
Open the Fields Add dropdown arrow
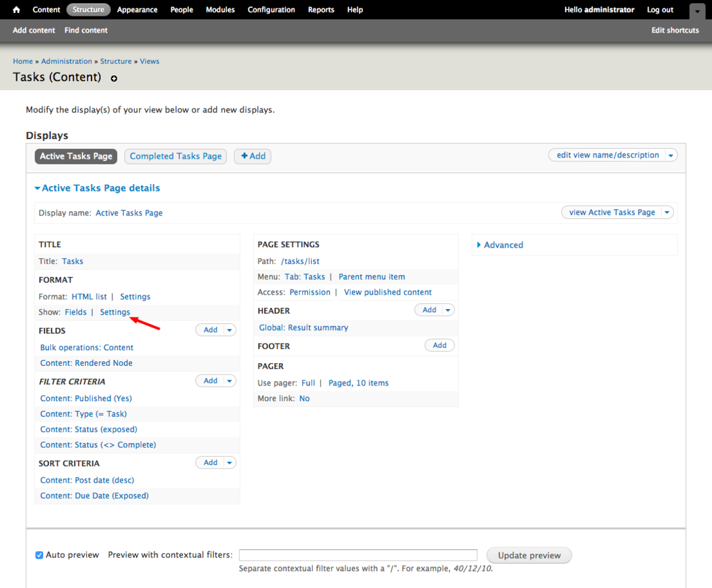tap(229, 330)
